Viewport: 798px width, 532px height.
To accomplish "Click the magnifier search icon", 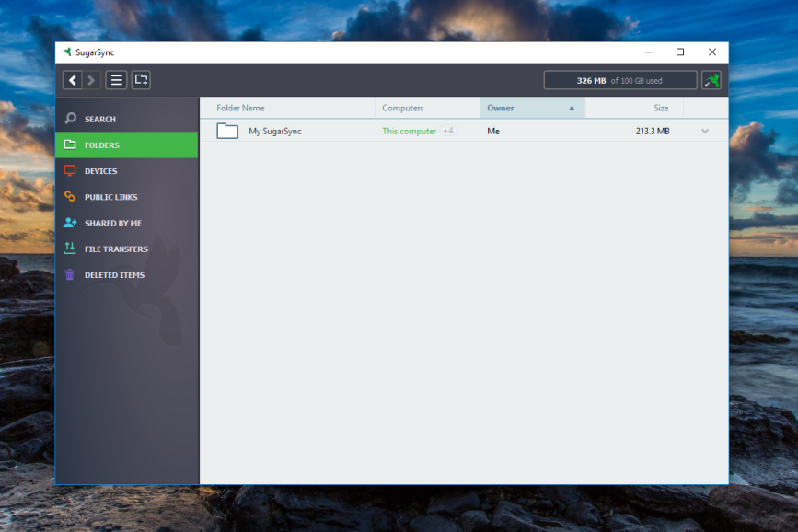I will point(70,118).
